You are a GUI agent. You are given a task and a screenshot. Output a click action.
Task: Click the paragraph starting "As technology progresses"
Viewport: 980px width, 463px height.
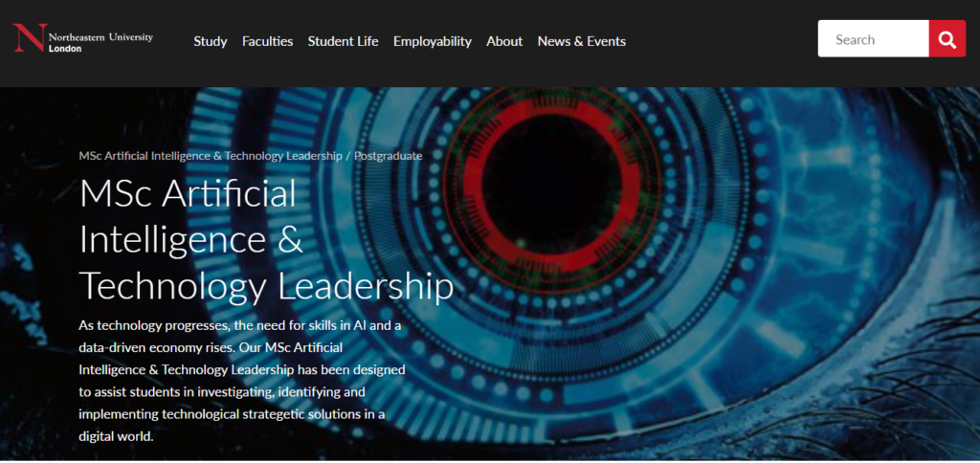tap(242, 381)
